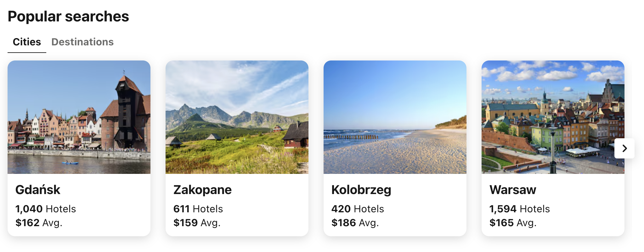The height and width of the screenshot is (252, 644).
Task: Select the Cities tab
Action: coord(27,42)
